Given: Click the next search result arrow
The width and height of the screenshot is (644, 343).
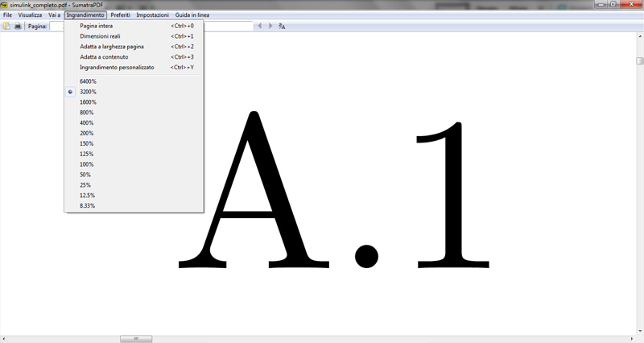Looking at the screenshot, I should coord(270,26).
